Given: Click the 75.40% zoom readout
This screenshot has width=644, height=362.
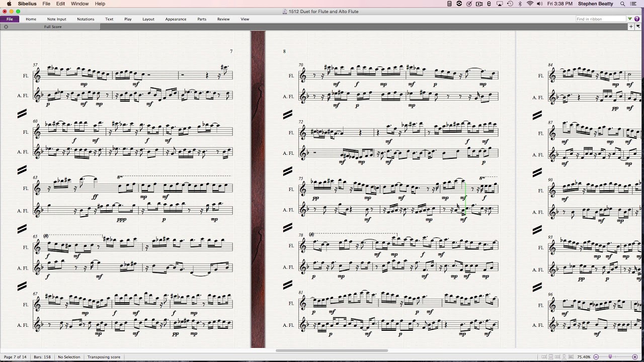Looking at the screenshot, I should 584,357.
